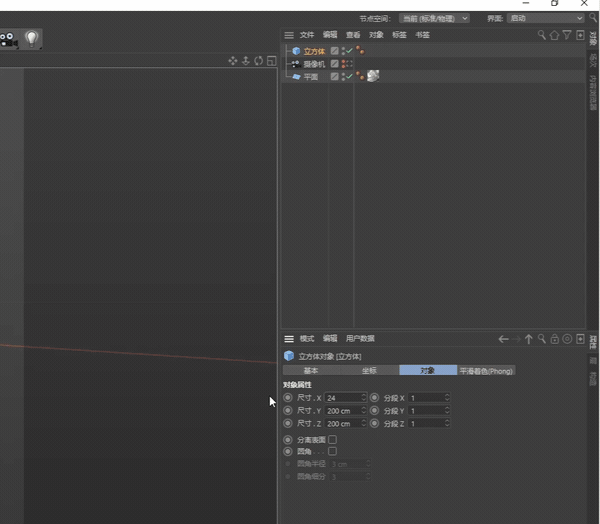Click the camera active-view crosshair tag icon
600x524 pixels.
(x=349, y=64)
